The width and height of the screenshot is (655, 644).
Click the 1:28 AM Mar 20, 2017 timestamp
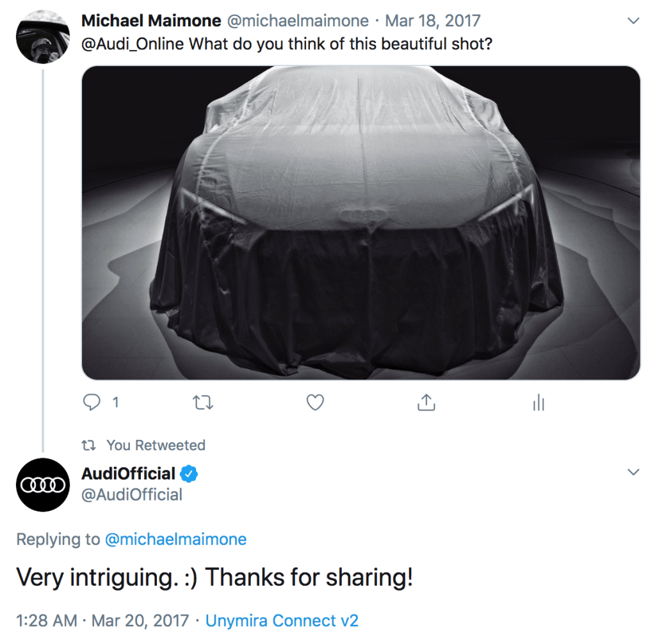tap(102, 620)
